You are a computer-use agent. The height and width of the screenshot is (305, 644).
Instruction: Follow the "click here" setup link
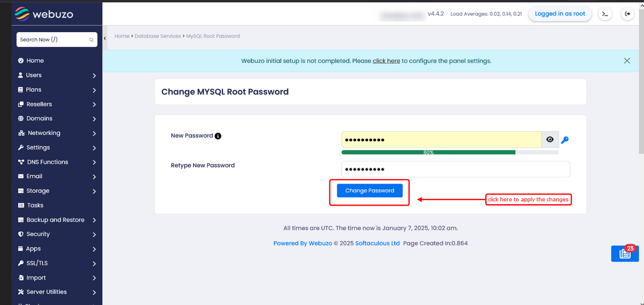[x=386, y=61]
